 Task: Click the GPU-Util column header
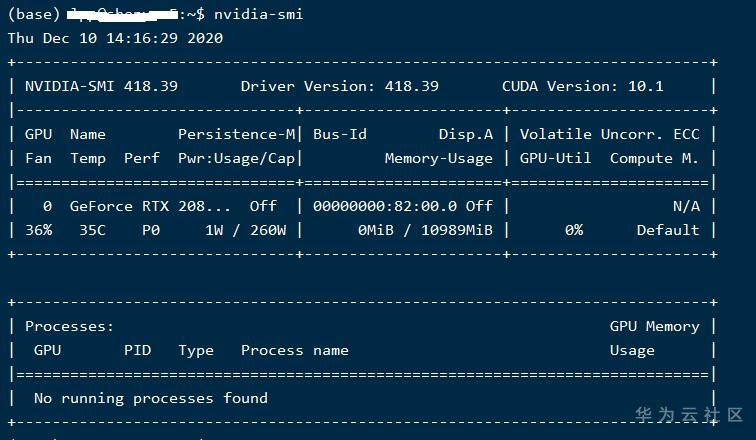pos(555,158)
